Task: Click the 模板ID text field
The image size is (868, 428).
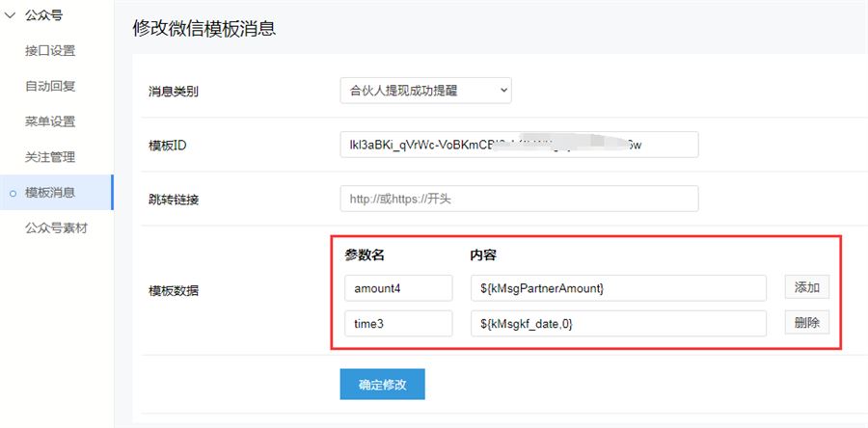Action: click(518, 145)
